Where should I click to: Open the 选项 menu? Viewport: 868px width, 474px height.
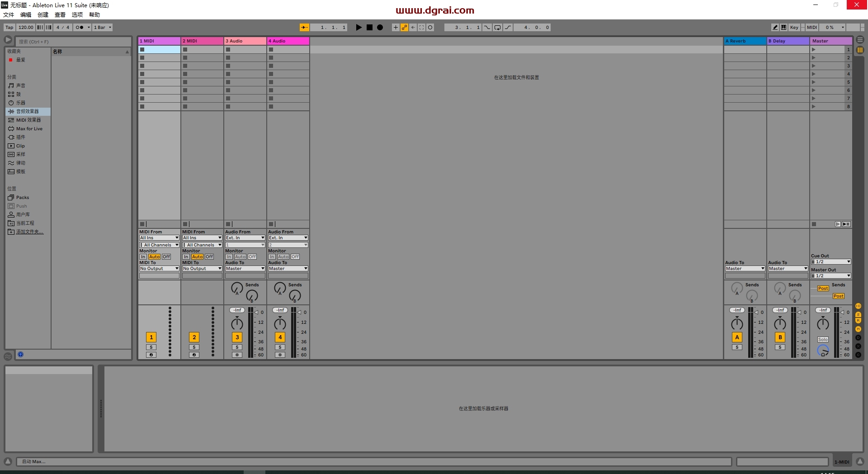(77, 14)
